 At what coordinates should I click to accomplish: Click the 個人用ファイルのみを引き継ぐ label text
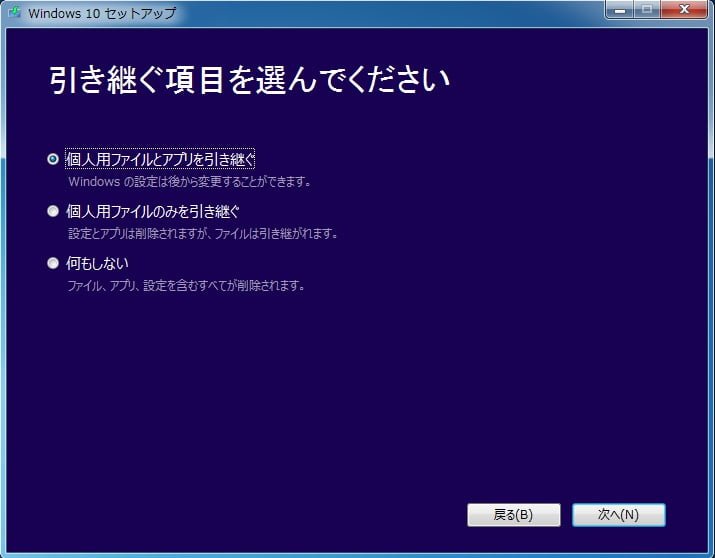pos(153,211)
